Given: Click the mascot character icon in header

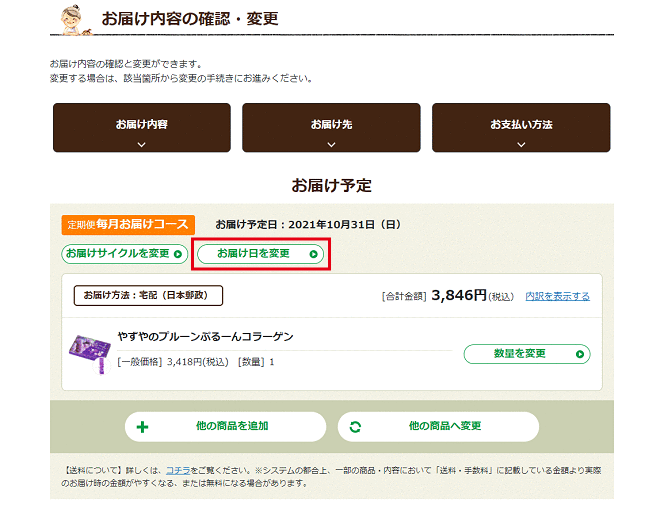Looking at the screenshot, I should 74,20.
